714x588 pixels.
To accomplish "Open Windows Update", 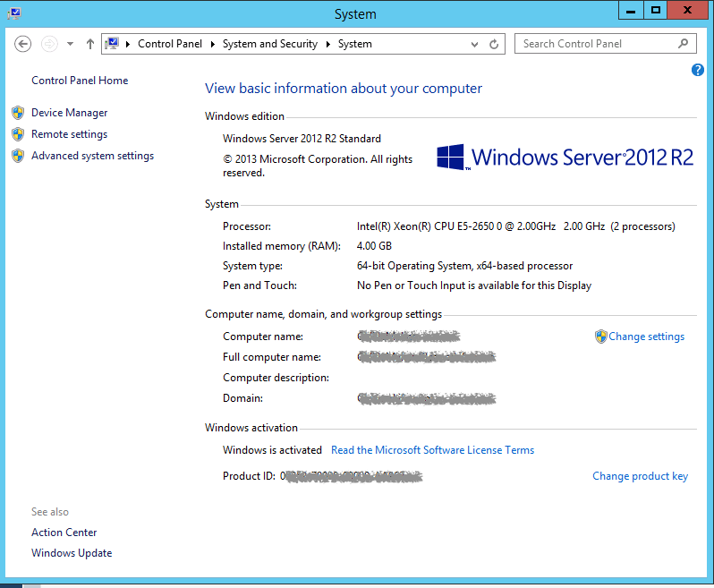I will 72,553.
